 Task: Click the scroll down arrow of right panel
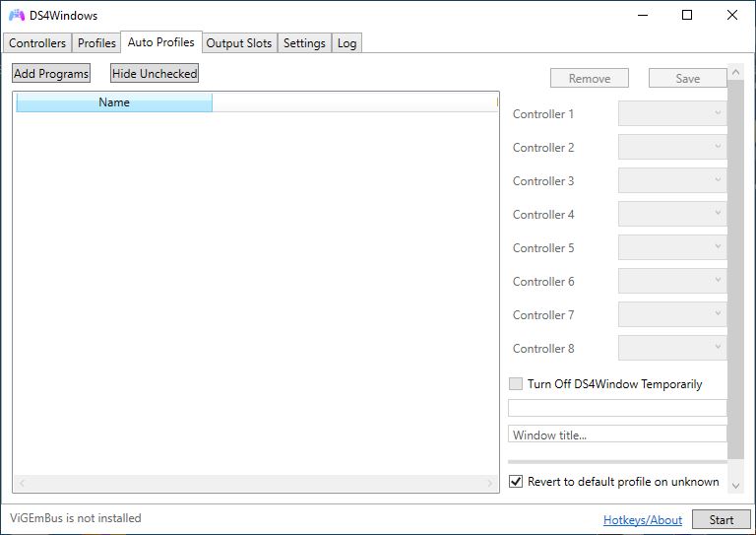click(735, 486)
